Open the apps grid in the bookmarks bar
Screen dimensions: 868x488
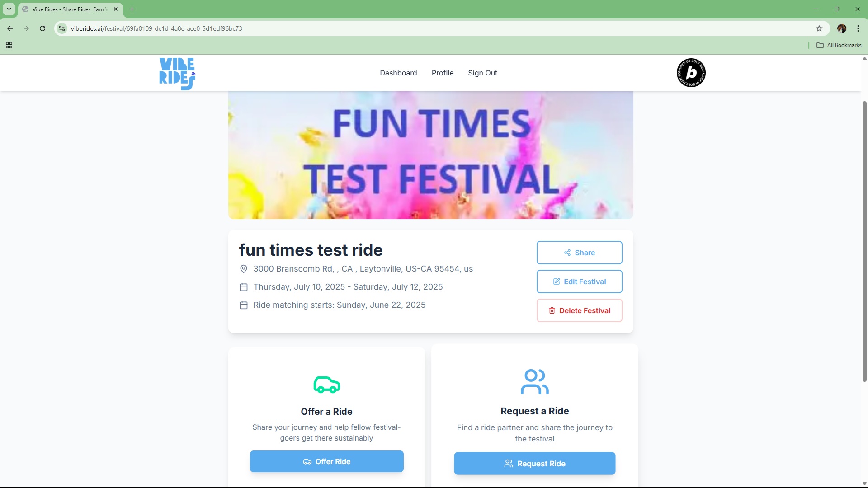pyautogui.click(x=9, y=45)
